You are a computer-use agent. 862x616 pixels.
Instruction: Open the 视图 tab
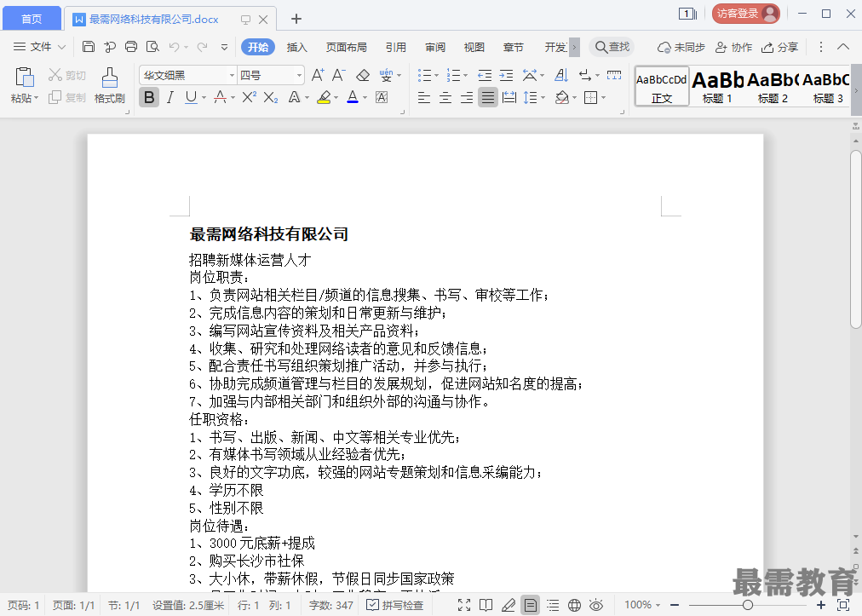pos(474,48)
